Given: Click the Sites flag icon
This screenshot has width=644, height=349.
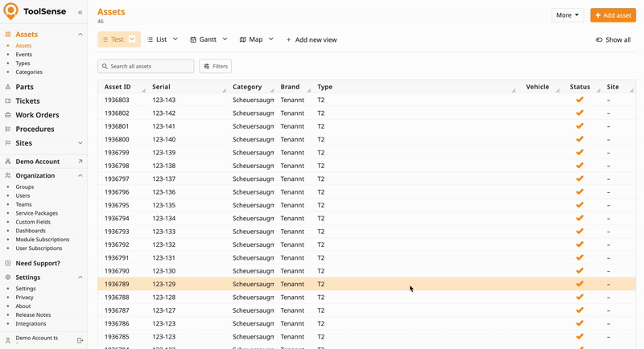Looking at the screenshot, I should (x=8, y=143).
